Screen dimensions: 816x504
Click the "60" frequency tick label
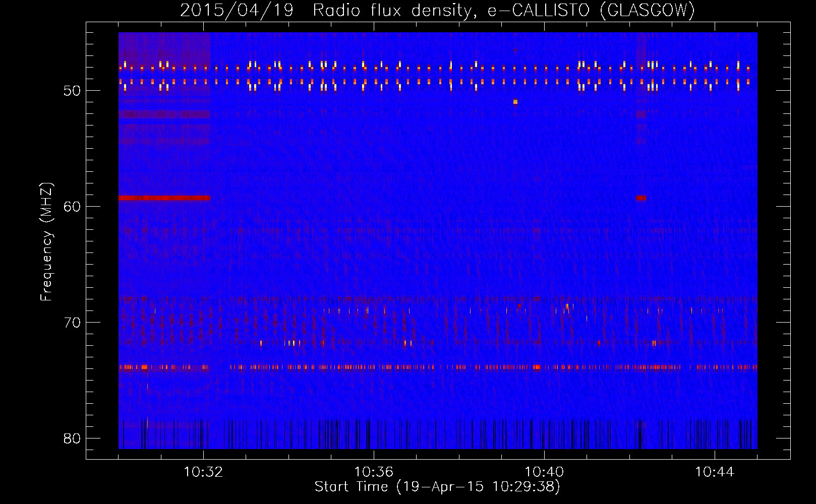(x=72, y=207)
